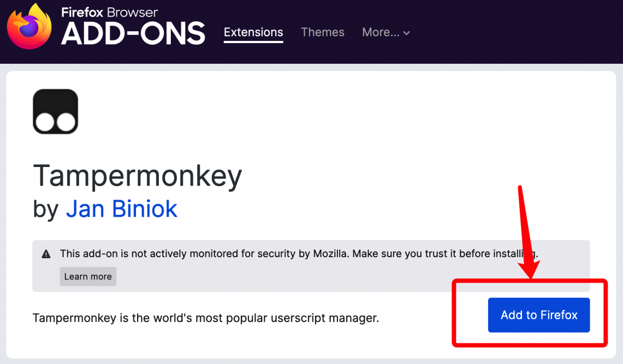
Task: Click the Tampermonkey extension icon
Action: point(56,111)
